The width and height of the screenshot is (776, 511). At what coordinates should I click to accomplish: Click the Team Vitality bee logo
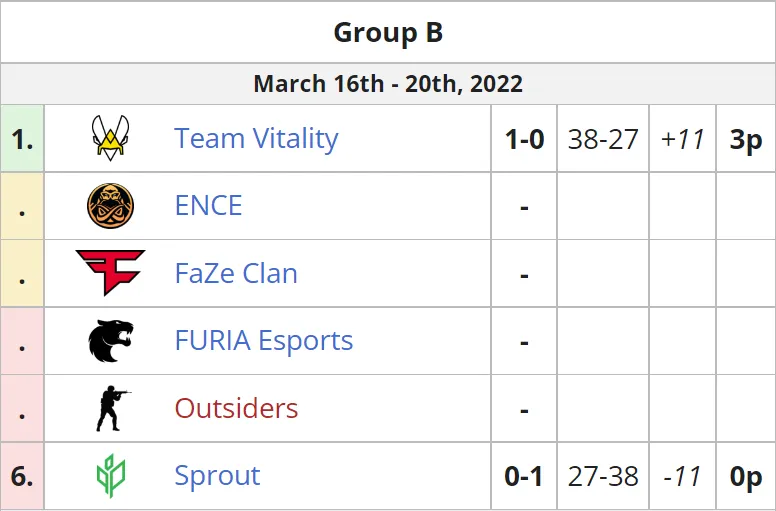(110, 138)
